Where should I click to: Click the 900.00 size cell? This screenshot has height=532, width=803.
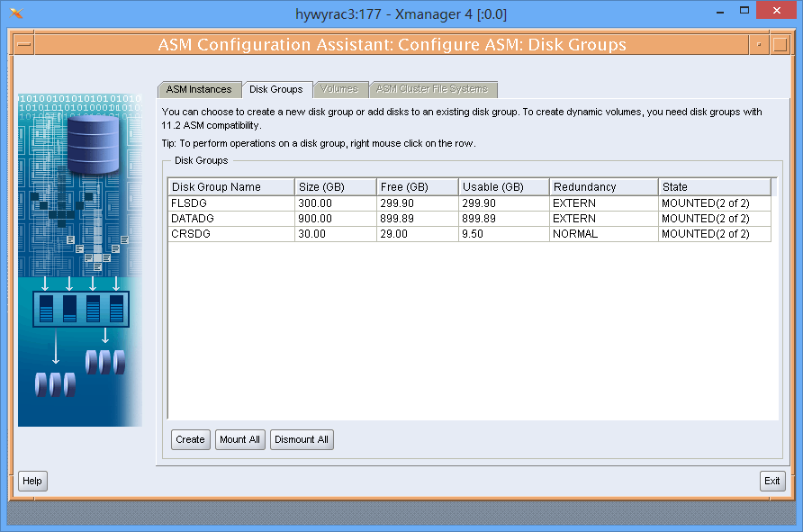(x=336, y=219)
